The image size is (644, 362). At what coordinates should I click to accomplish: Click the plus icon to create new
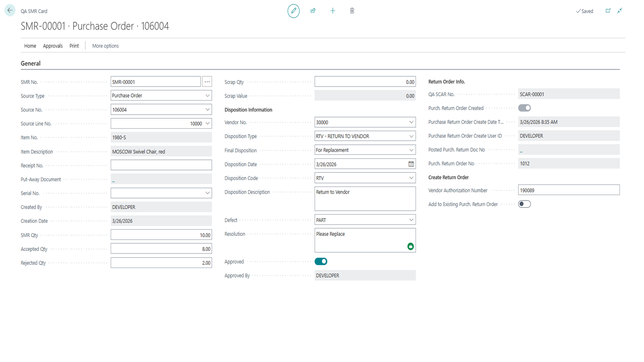(x=333, y=11)
